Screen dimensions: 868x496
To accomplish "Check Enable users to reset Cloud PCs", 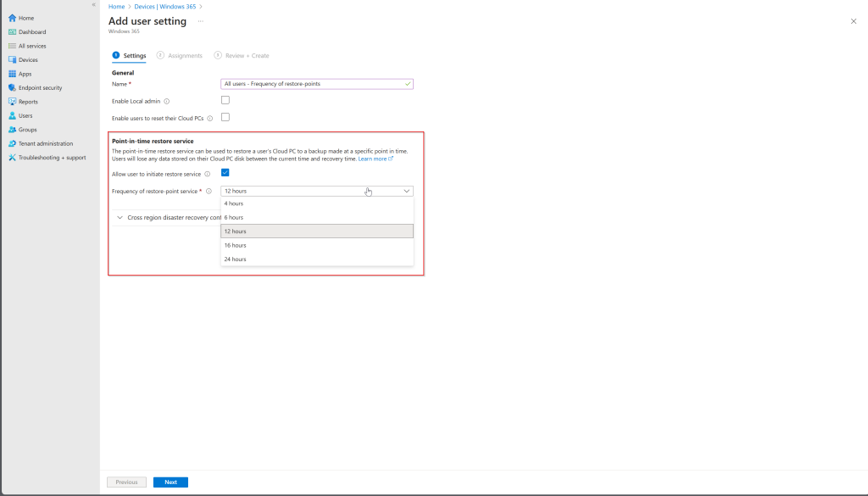I will tap(225, 117).
